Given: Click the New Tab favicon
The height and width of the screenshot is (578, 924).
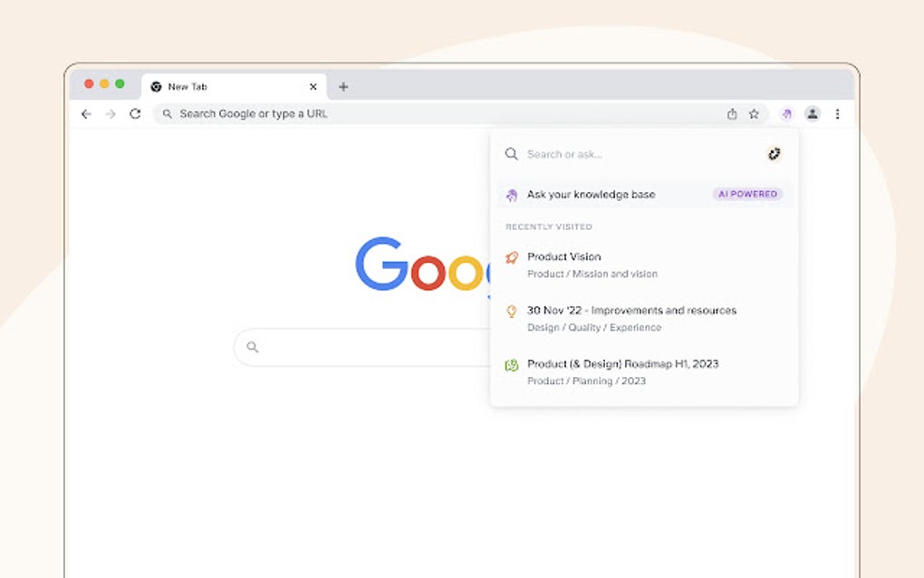Looking at the screenshot, I should pyautogui.click(x=157, y=86).
